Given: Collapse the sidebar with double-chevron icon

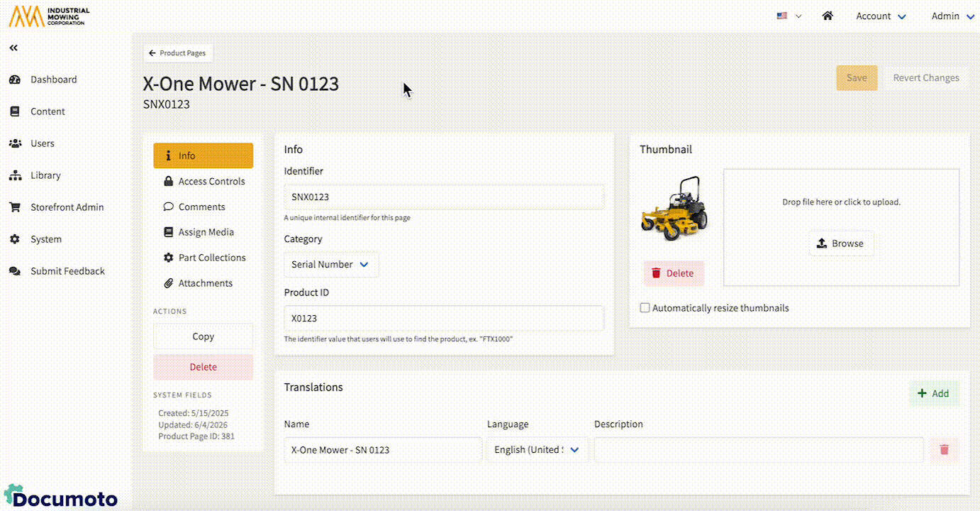Looking at the screenshot, I should coord(13,48).
